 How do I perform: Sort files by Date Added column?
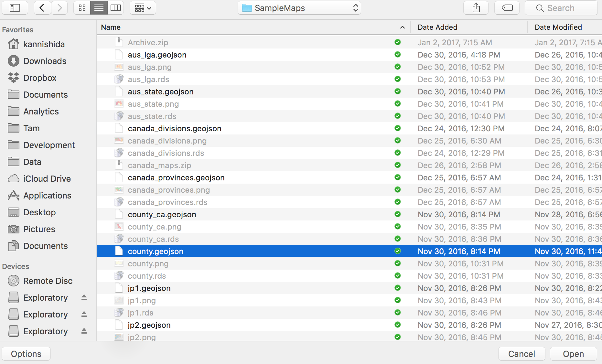(x=437, y=27)
